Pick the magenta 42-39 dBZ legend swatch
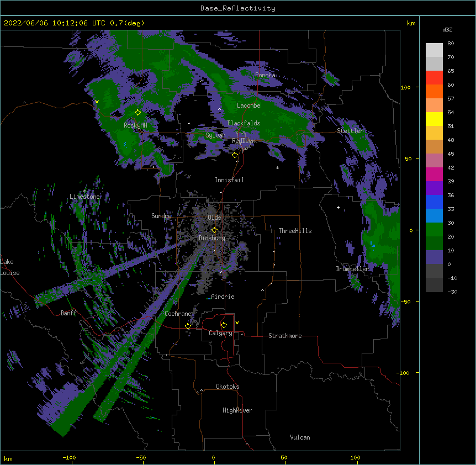Viewport: 476px width, 465px height. (434, 174)
